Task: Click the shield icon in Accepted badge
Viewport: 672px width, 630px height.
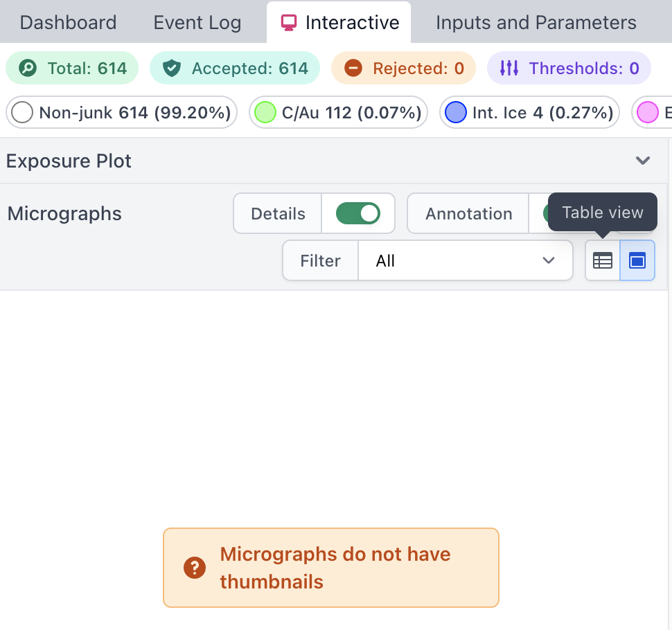Action: pyautogui.click(x=172, y=68)
